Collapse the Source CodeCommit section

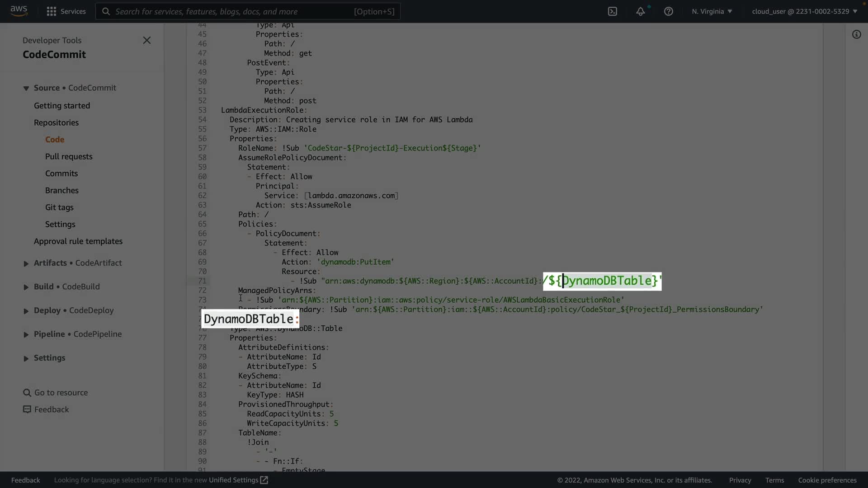point(26,88)
